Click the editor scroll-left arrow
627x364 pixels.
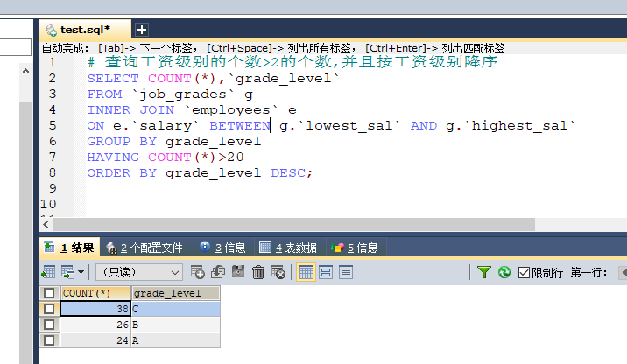tap(46, 224)
